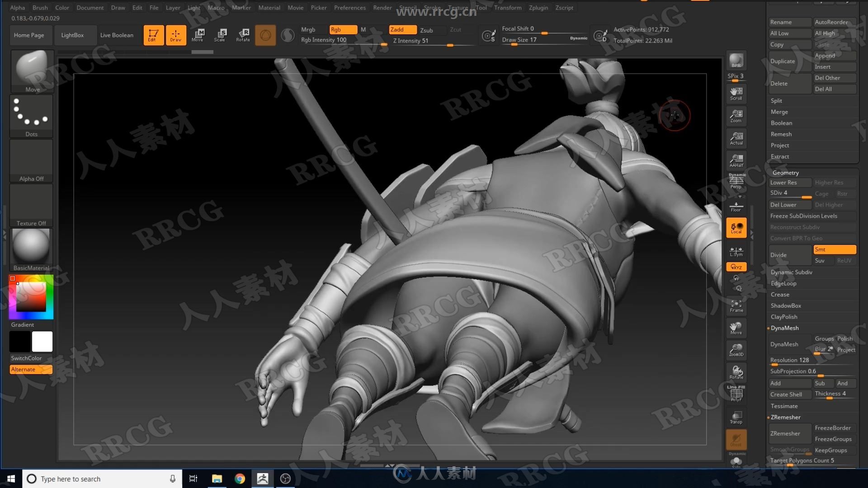Toggle the Rgb channel button
Viewport: 868px width, 488px height.
click(x=343, y=29)
